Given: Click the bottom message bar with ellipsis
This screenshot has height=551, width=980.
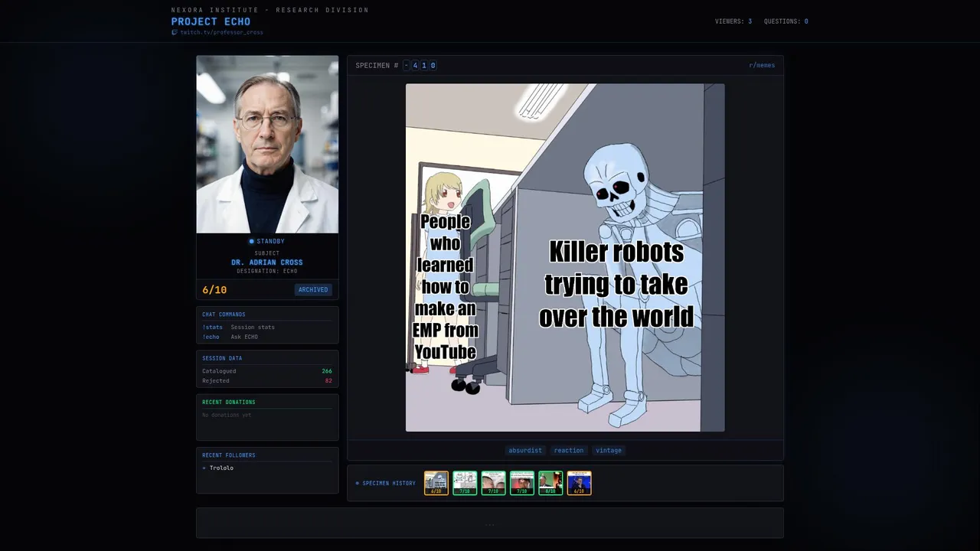Looking at the screenshot, I should [x=490, y=523].
